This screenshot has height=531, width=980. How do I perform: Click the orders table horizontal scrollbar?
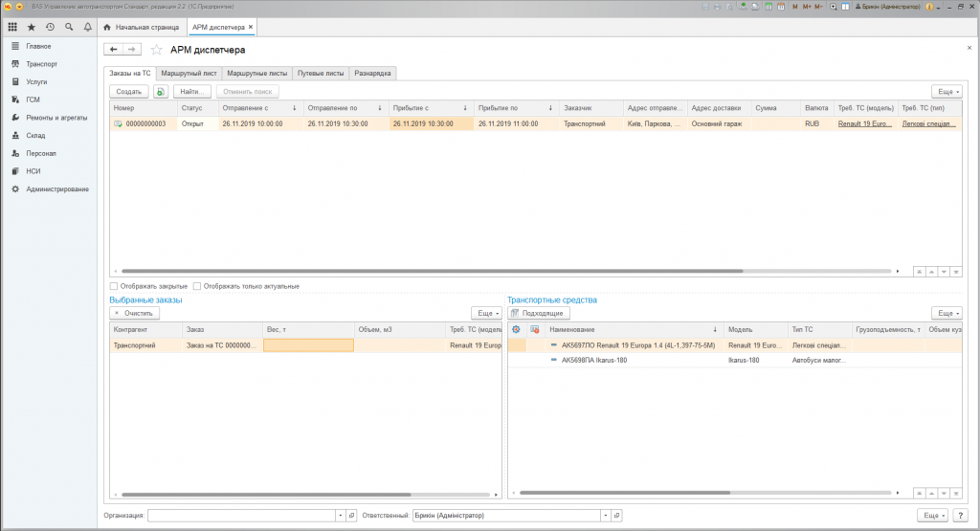[x=432, y=271]
